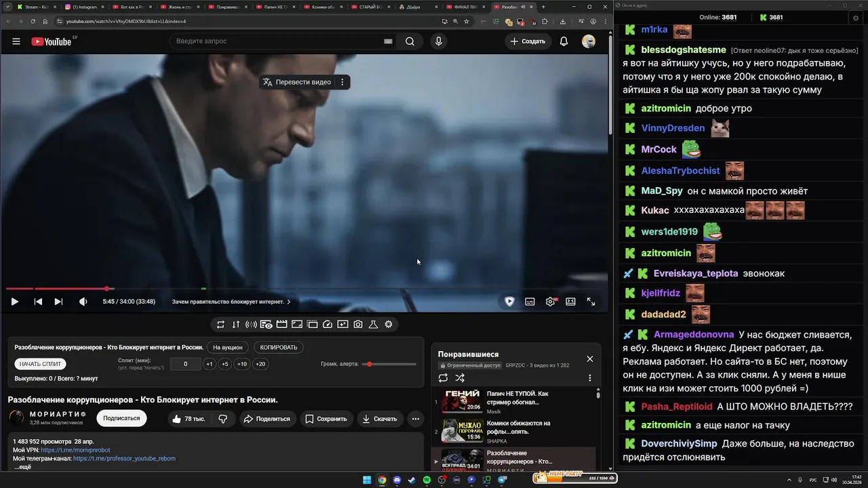This screenshot has width=868, height=488.
Task: Dislike the video
Action: (222, 419)
